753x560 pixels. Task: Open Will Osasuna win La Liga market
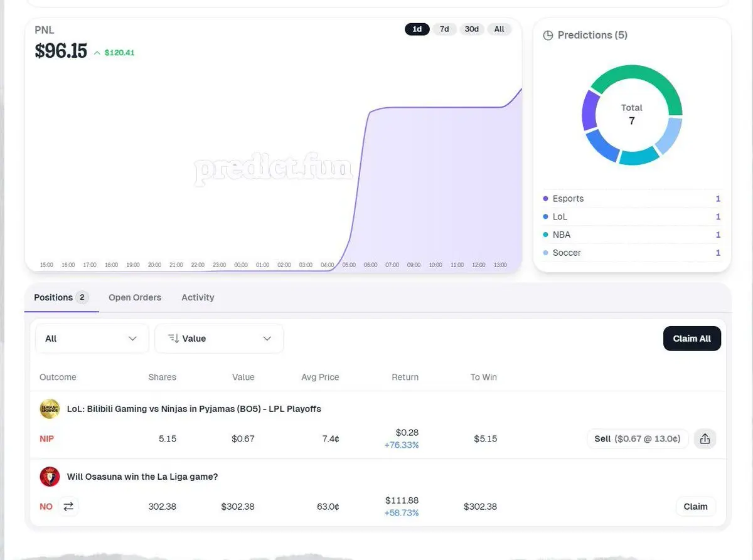coord(142,477)
